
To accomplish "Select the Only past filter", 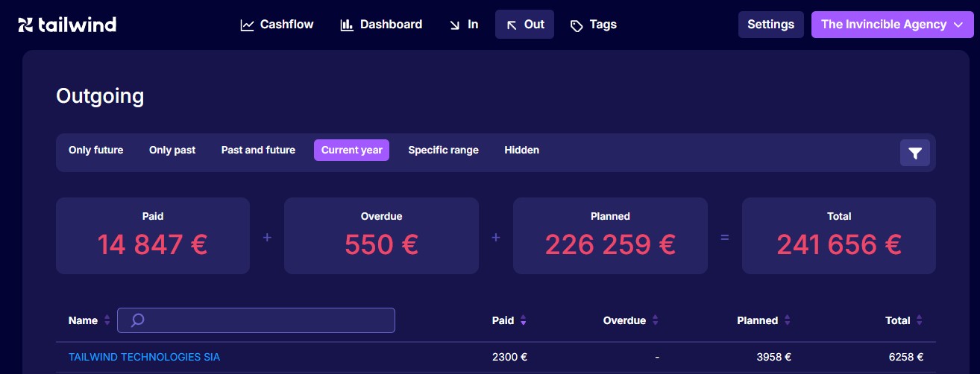I will (172, 150).
